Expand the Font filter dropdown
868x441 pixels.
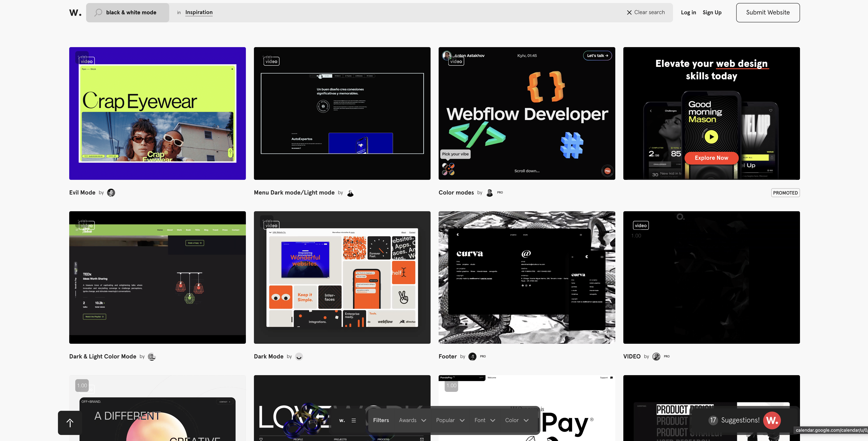tap(485, 420)
